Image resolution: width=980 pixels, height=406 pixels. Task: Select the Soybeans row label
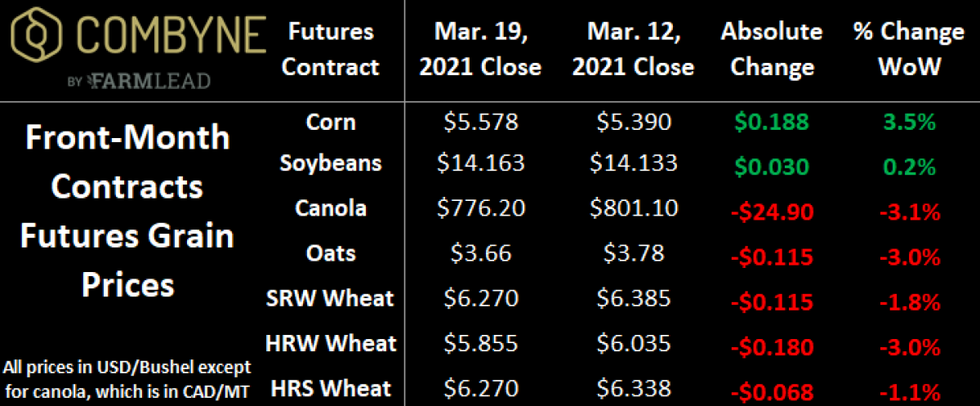pyautogui.click(x=331, y=163)
